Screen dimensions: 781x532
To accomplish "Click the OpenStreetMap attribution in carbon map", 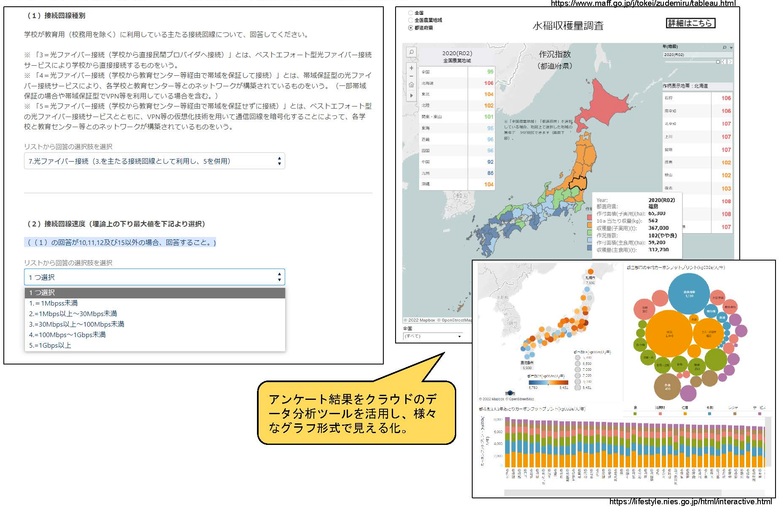I will [521, 399].
